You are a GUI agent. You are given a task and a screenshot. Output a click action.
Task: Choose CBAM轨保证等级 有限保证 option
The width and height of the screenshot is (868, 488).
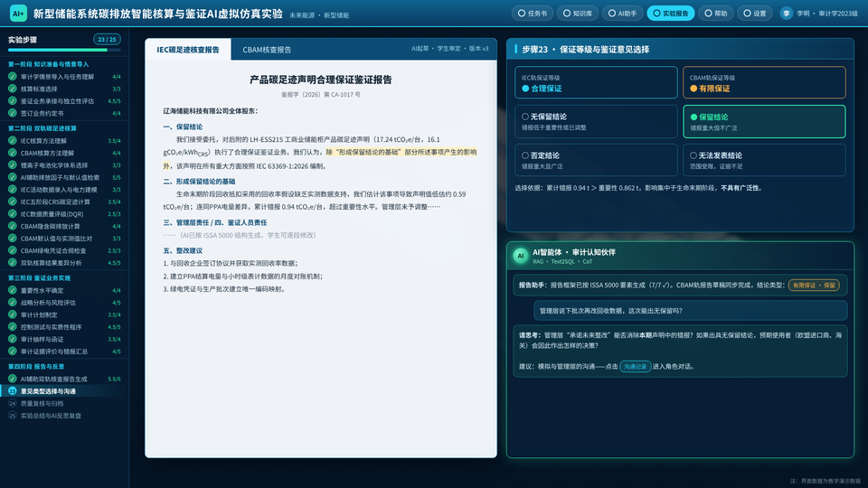[x=764, y=82]
